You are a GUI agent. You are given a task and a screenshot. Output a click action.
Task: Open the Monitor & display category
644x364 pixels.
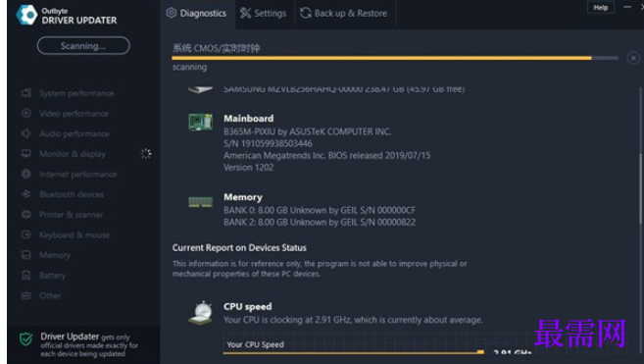(x=73, y=154)
